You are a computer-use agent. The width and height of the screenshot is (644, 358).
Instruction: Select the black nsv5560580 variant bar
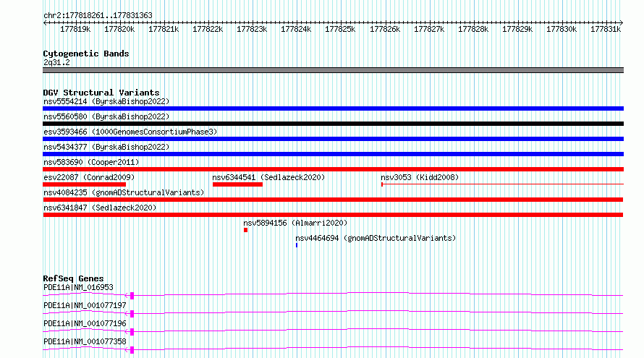click(x=333, y=124)
